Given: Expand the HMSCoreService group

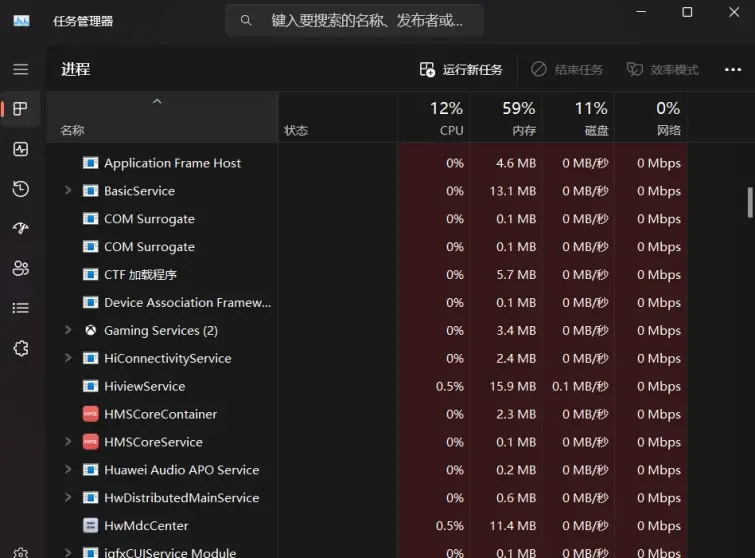Looking at the screenshot, I should [x=68, y=442].
